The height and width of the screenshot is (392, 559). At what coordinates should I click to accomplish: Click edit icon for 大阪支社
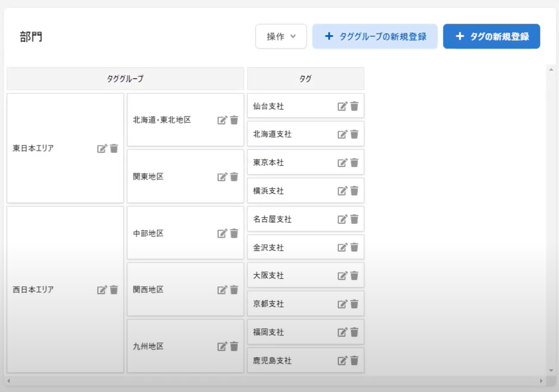coord(342,276)
